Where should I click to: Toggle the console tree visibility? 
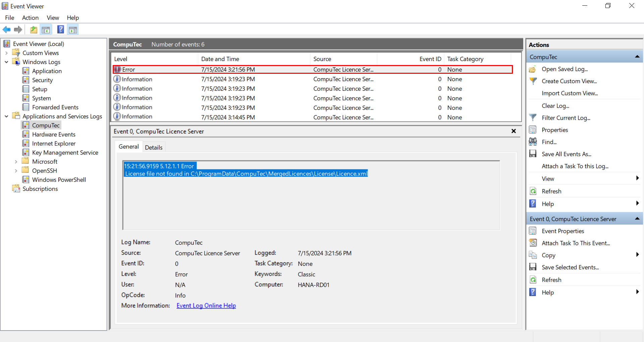(46, 30)
